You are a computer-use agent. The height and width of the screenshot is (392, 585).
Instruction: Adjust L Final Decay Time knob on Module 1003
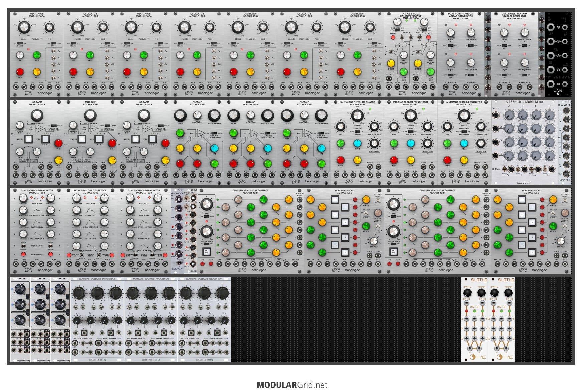click(23, 234)
